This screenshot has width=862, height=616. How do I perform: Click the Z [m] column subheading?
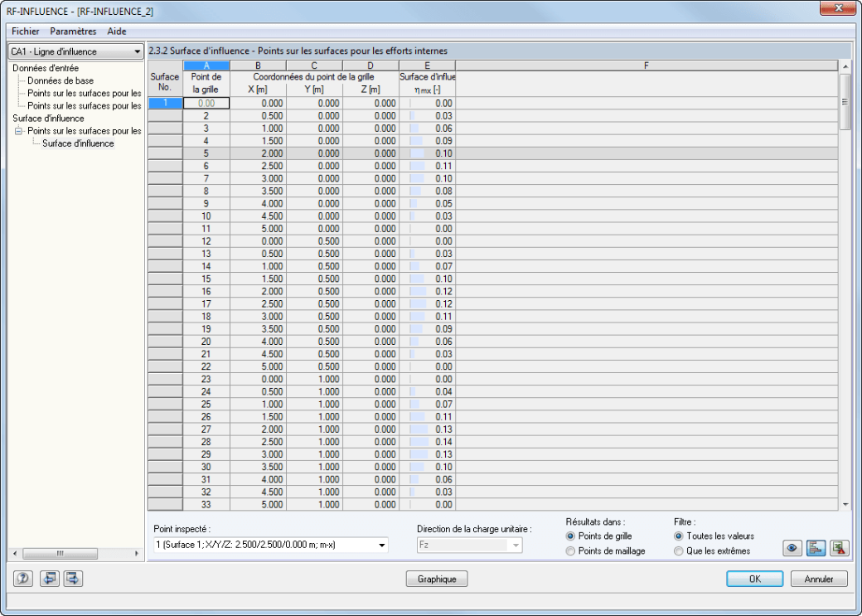371,90
